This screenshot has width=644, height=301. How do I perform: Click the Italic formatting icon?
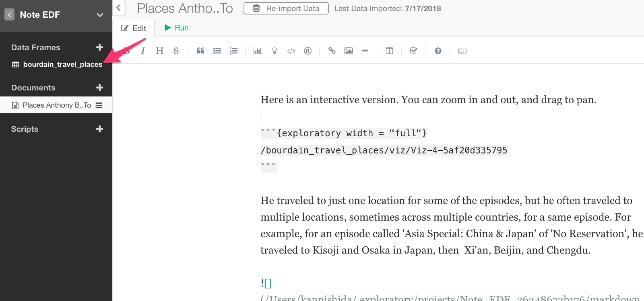click(143, 51)
